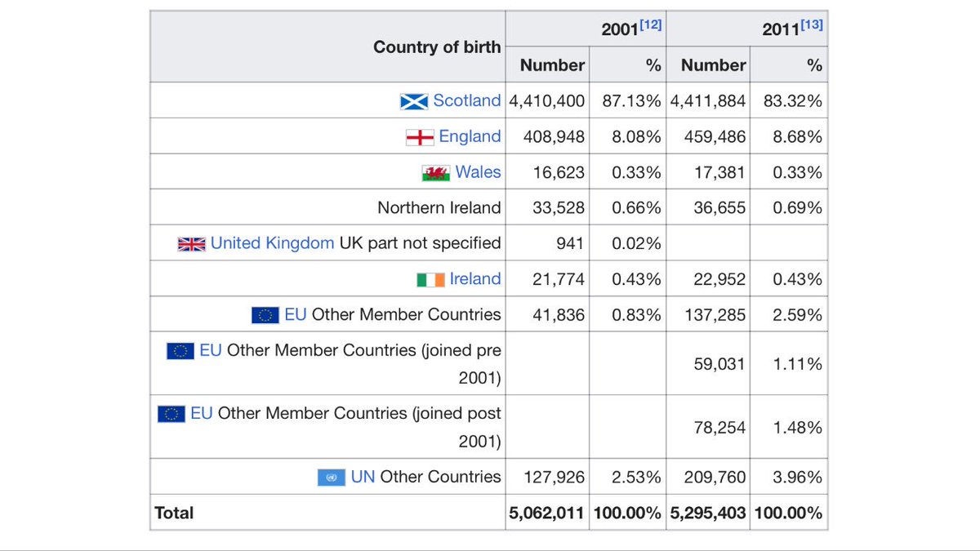Open citation 12 next to 2001

[650, 25]
